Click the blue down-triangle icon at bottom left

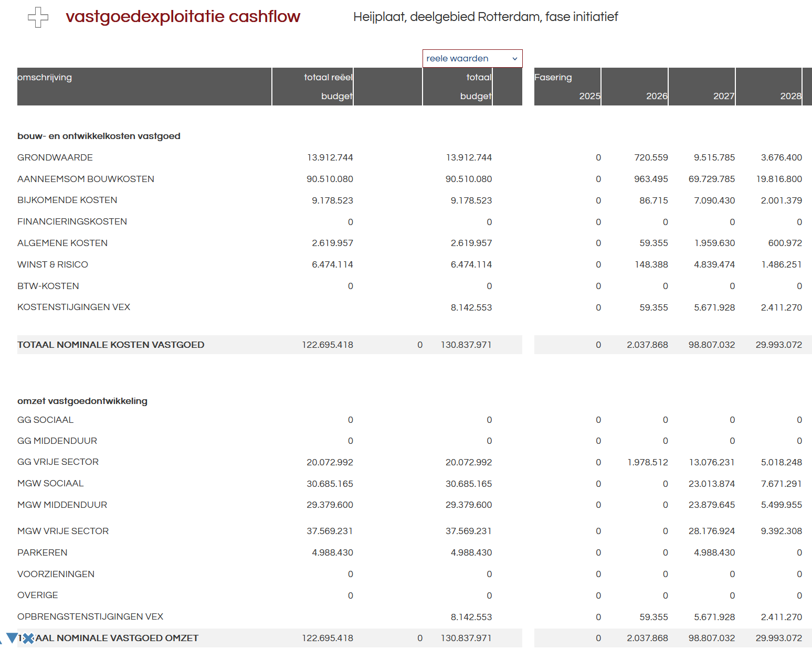12,637
